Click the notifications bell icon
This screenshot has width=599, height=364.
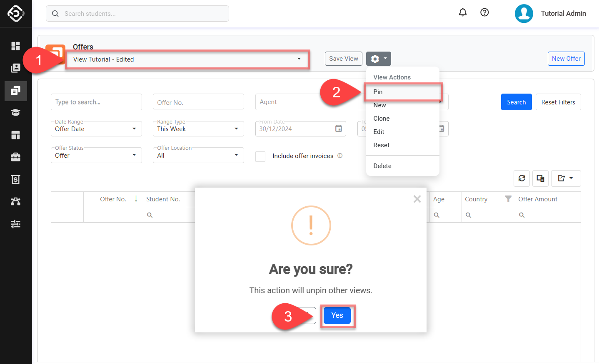click(x=462, y=12)
